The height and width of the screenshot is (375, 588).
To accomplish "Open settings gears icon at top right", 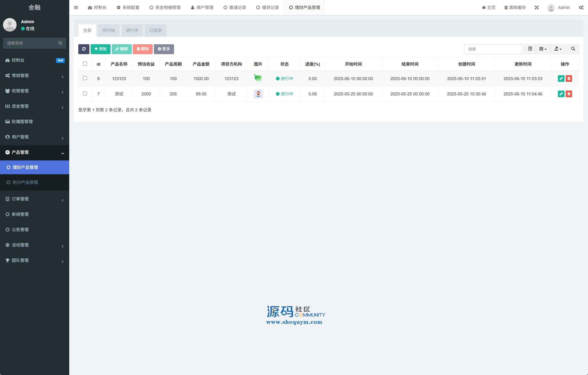I will (581, 8).
